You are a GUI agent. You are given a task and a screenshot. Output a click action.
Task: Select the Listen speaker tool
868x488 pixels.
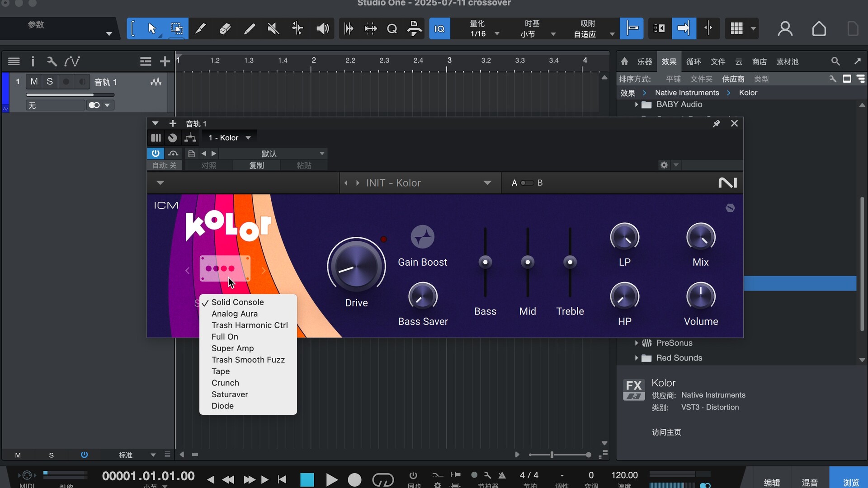coord(322,29)
